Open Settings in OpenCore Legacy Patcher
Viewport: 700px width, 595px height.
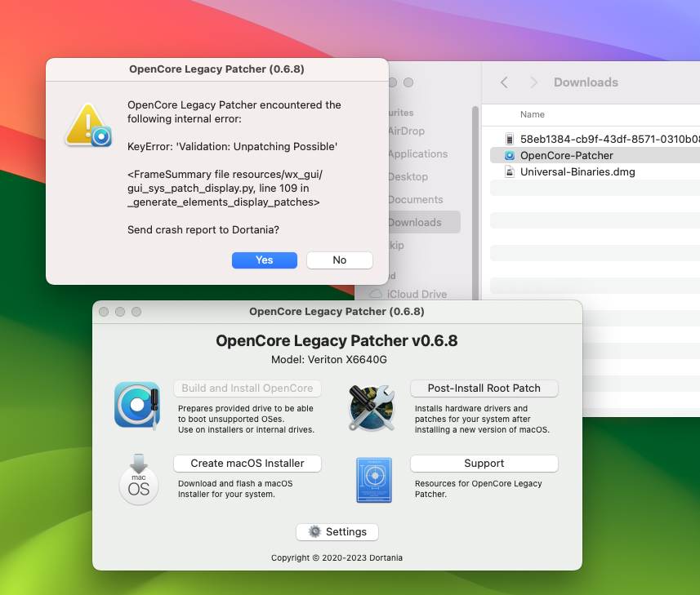tap(337, 531)
